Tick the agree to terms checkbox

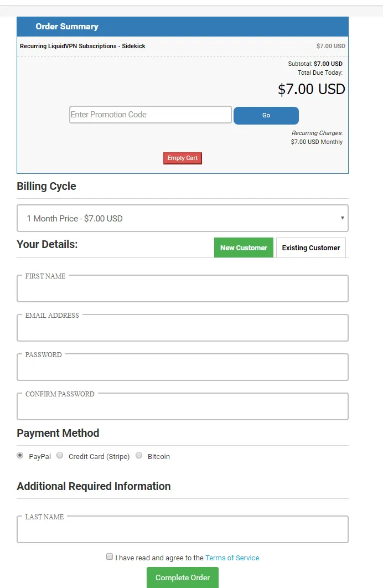click(x=110, y=557)
